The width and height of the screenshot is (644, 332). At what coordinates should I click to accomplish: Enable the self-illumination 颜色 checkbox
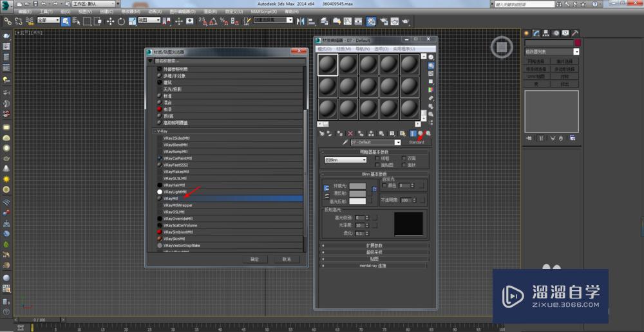coord(384,185)
